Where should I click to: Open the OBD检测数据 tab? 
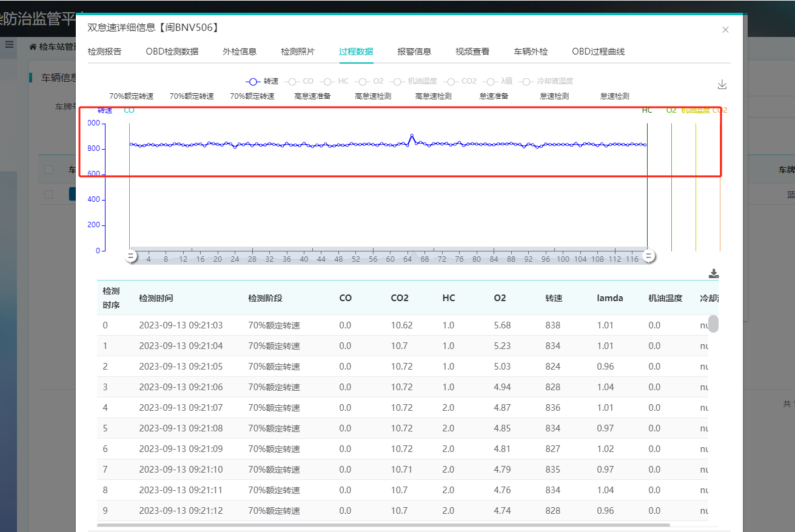(x=172, y=52)
